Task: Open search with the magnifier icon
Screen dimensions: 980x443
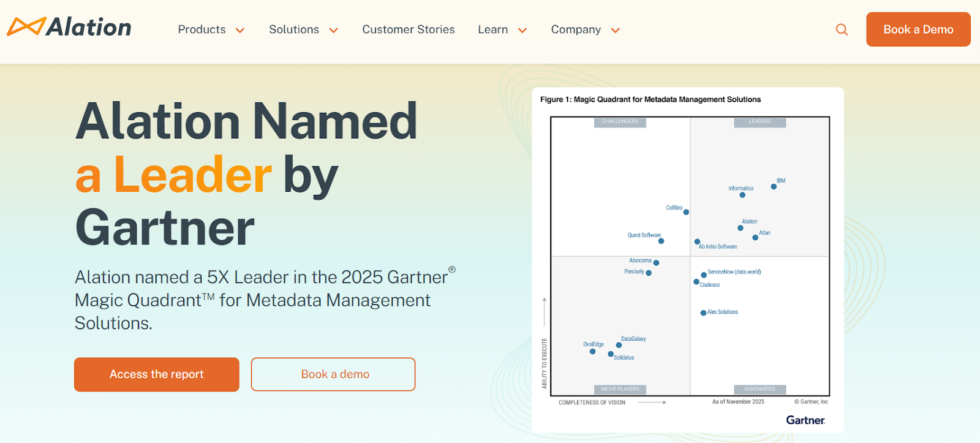Action: tap(842, 29)
